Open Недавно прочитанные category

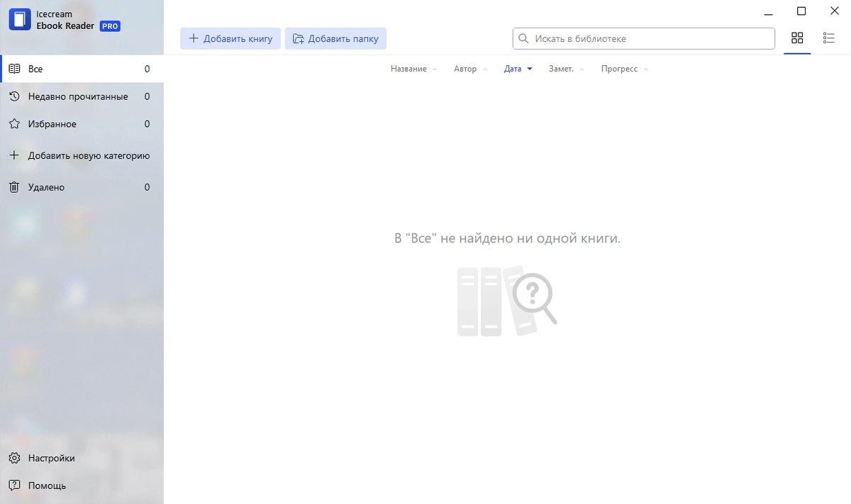click(x=82, y=96)
